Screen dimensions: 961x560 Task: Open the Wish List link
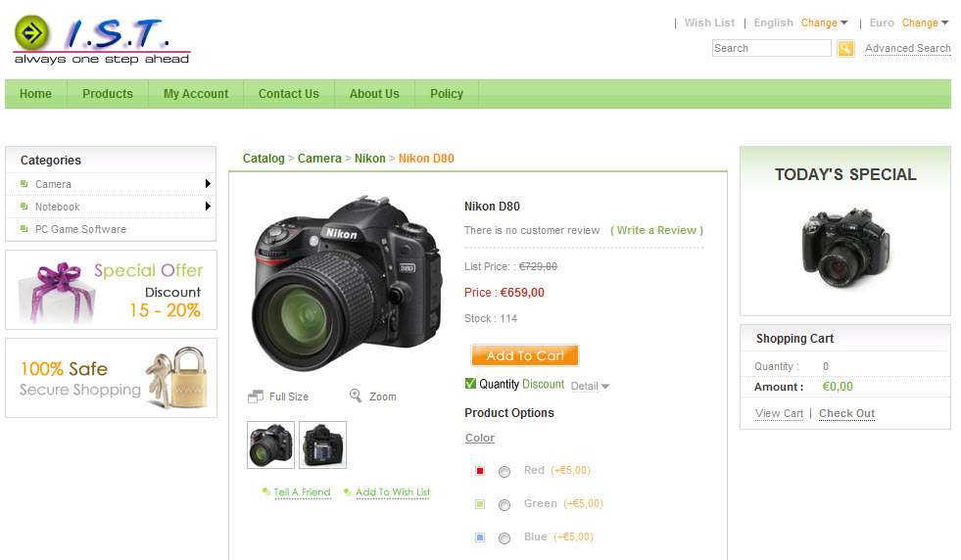(x=709, y=23)
